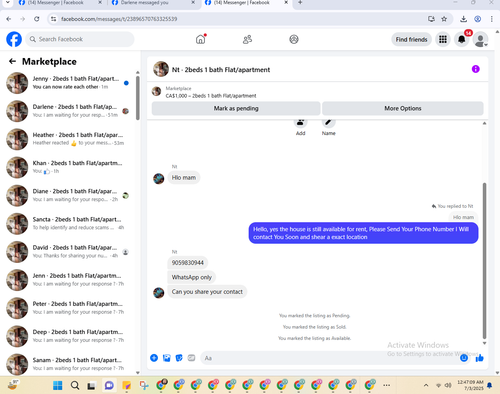Open Windows taskbar Search
The image size is (500, 394).
[x=75, y=386]
